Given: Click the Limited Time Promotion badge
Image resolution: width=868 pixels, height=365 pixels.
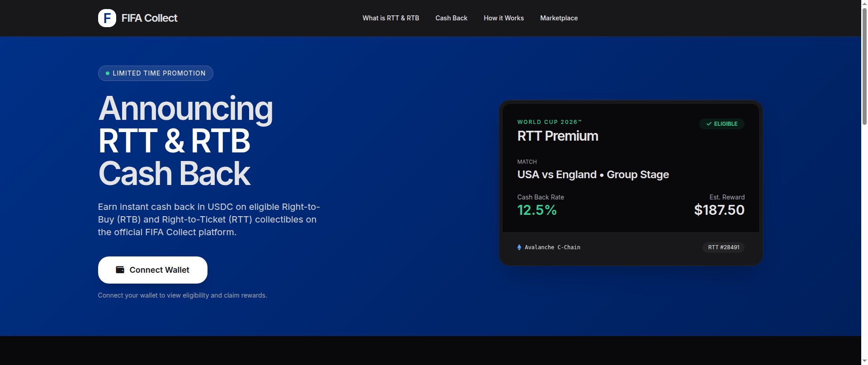Looking at the screenshot, I should tap(156, 73).
